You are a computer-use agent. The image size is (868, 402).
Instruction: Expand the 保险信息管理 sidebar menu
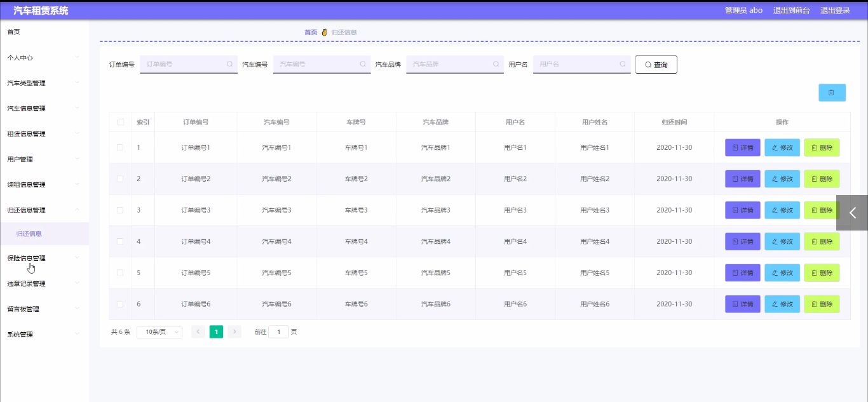click(44, 258)
